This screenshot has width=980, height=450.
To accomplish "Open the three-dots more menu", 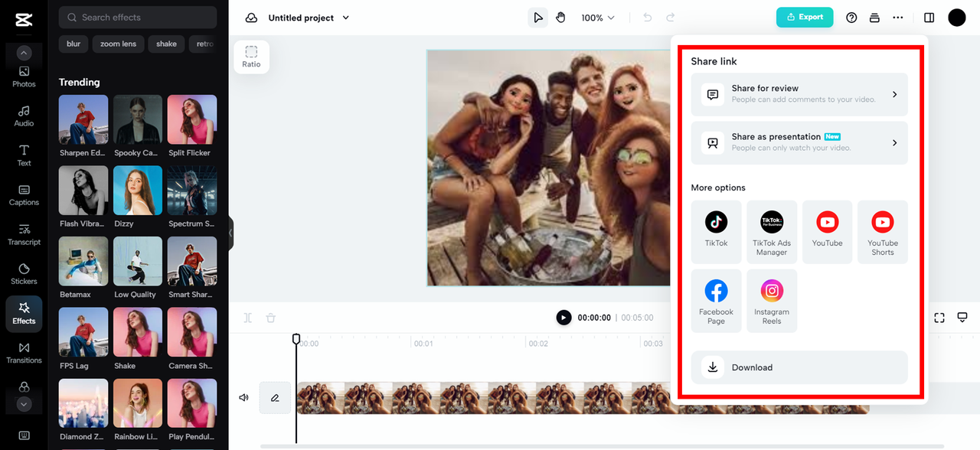I will pyautogui.click(x=898, y=18).
